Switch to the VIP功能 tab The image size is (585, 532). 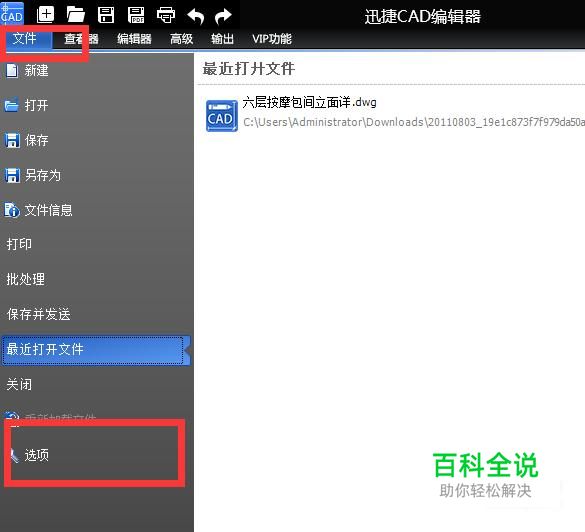click(272, 39)
